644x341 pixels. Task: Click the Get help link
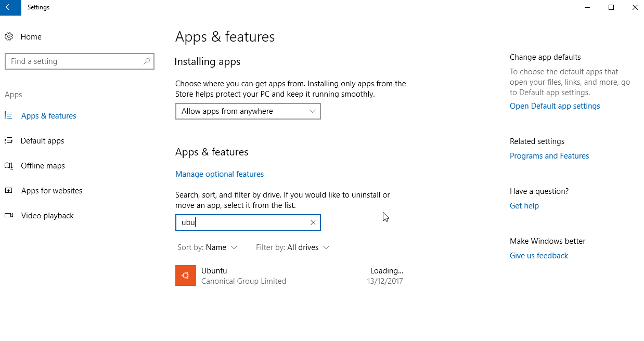(524, 206)
